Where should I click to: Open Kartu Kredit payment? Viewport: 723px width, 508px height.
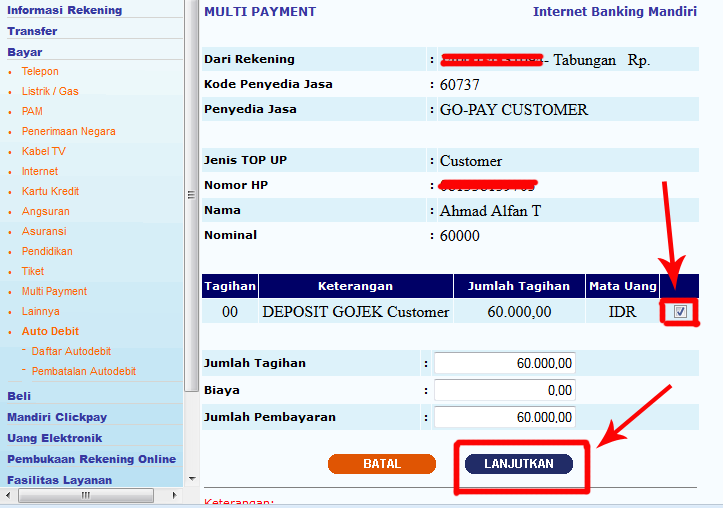click(x=51, y=191)
